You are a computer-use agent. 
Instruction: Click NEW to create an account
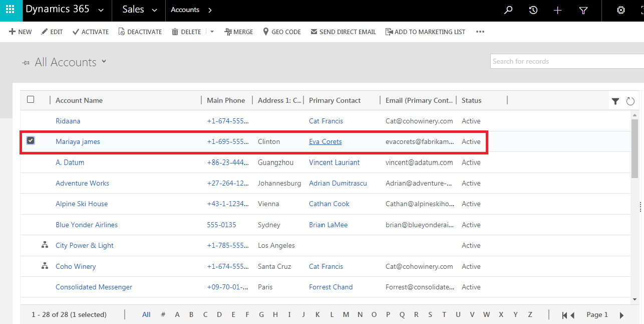point(20,32)
